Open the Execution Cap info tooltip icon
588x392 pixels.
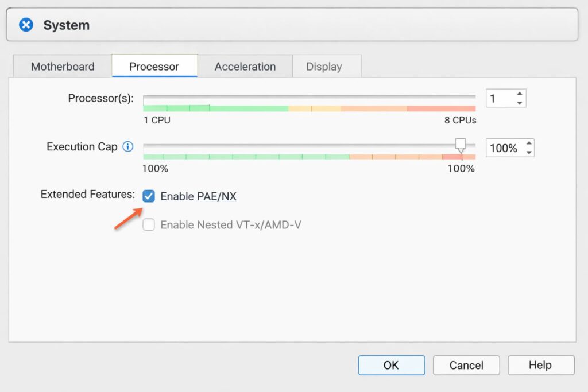tap(127, 146)
